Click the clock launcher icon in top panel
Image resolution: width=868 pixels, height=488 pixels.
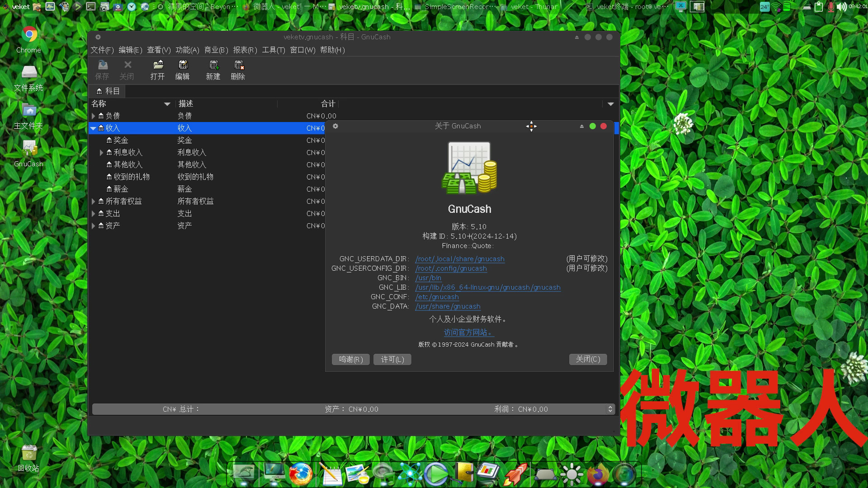[132, 6]
